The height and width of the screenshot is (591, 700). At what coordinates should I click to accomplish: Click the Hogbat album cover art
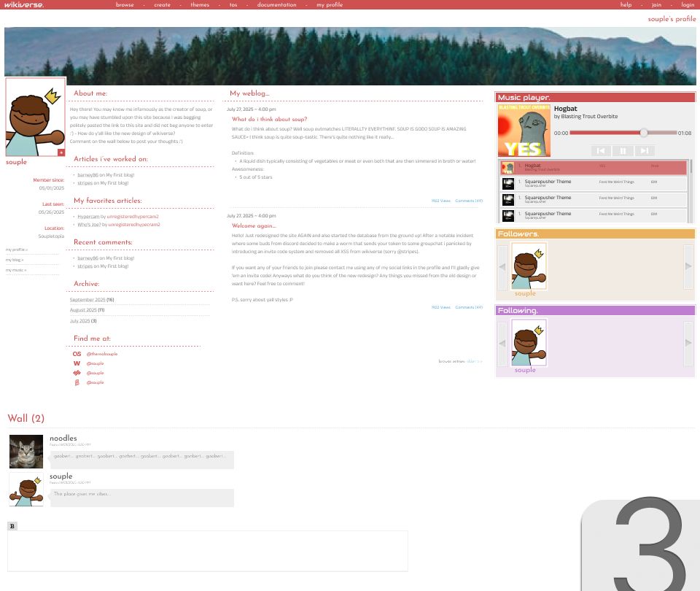tap(524, 131)
